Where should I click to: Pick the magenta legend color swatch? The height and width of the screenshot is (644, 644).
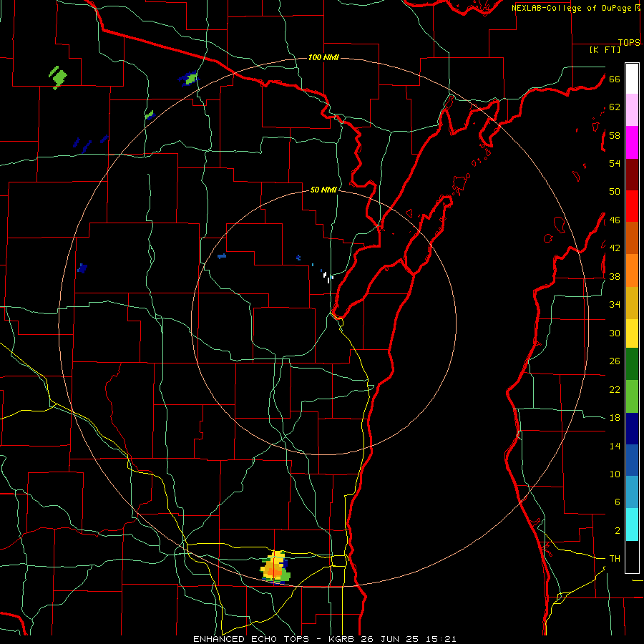click(632, 142)
